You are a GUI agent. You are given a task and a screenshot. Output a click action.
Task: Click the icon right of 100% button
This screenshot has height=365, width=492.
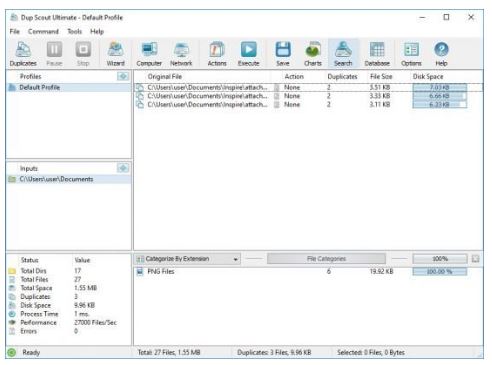tap(476, 259)
